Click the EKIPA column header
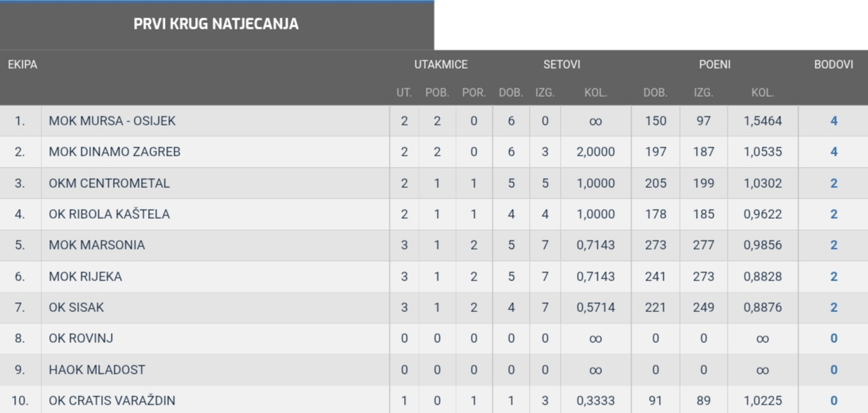868x413 pixels. (22, 65)
